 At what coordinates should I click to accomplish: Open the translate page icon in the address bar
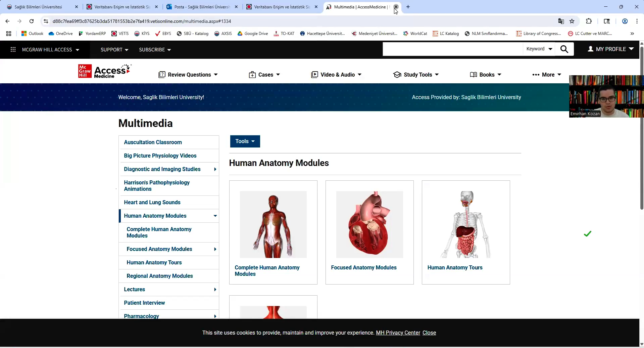pos(561,21)
